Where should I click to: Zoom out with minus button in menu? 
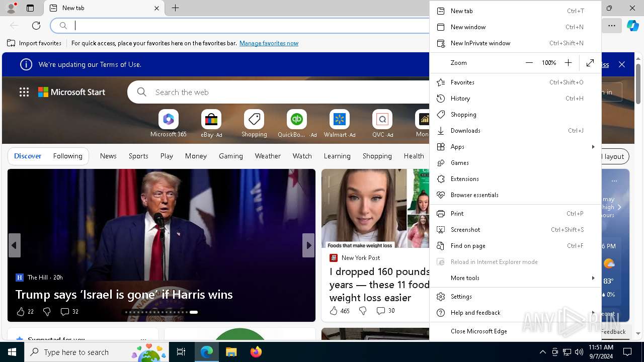click(529, 63)
